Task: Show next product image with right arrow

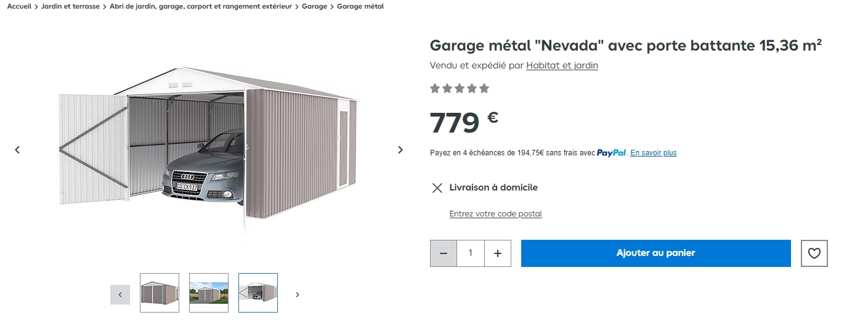Action: (400, 150)
